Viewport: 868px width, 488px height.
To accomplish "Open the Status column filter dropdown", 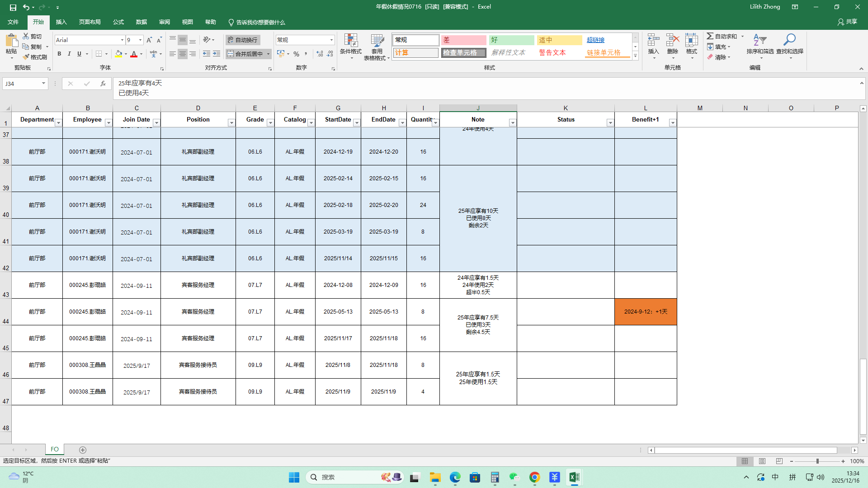I will point(610,123).
